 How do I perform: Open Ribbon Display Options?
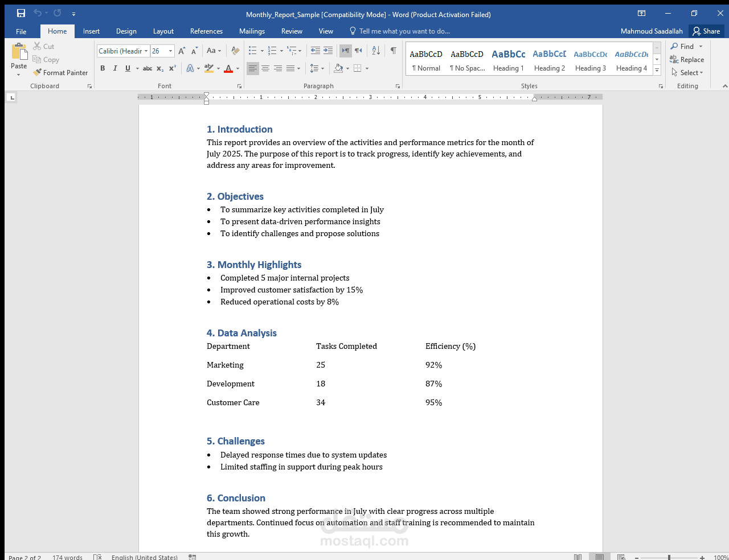click(x=641, y=13)
